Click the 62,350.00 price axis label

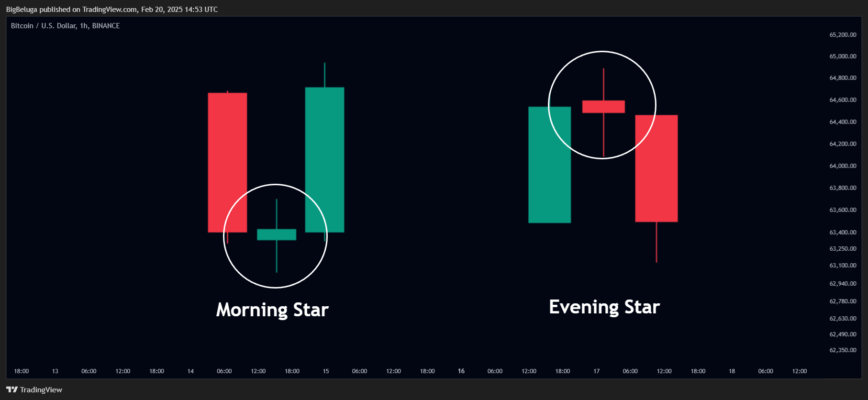click(843, 350)
